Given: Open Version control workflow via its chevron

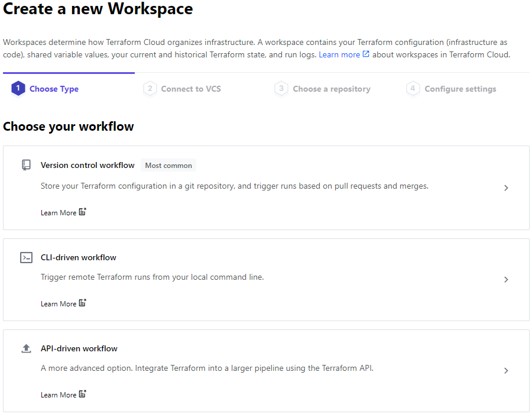Looking at the screenshot, I should 506,188.
